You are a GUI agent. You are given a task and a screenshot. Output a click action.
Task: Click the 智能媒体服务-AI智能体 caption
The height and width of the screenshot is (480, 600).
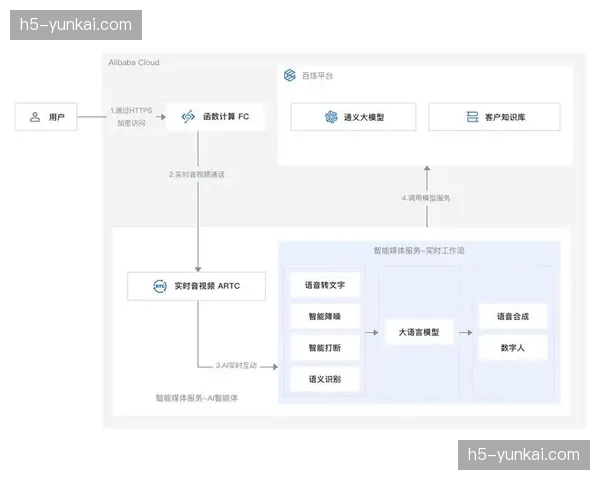coord(197,398)
